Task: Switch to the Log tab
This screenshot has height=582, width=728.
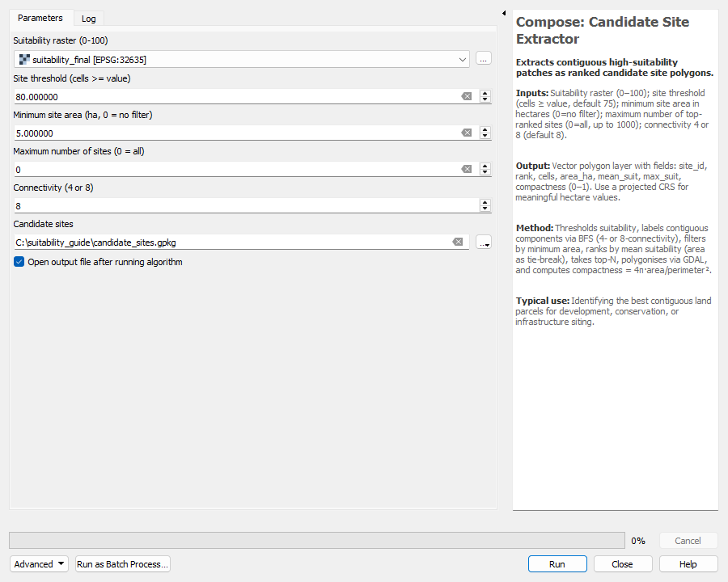Action: point(89,19)
